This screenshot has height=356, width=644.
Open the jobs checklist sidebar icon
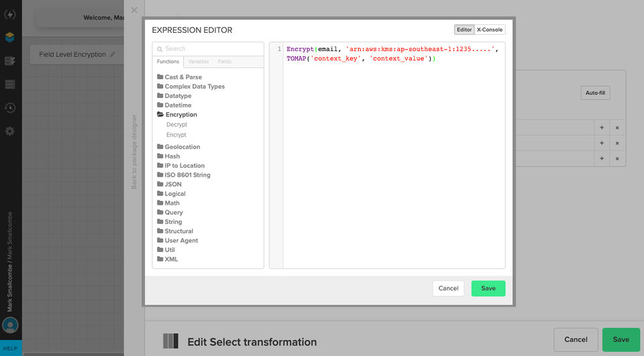click(10, 61)
